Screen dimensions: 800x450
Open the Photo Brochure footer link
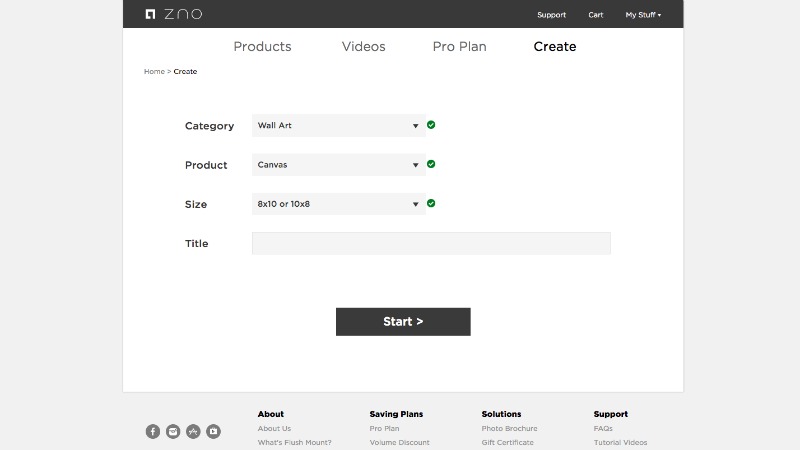[x=509, y=429]
